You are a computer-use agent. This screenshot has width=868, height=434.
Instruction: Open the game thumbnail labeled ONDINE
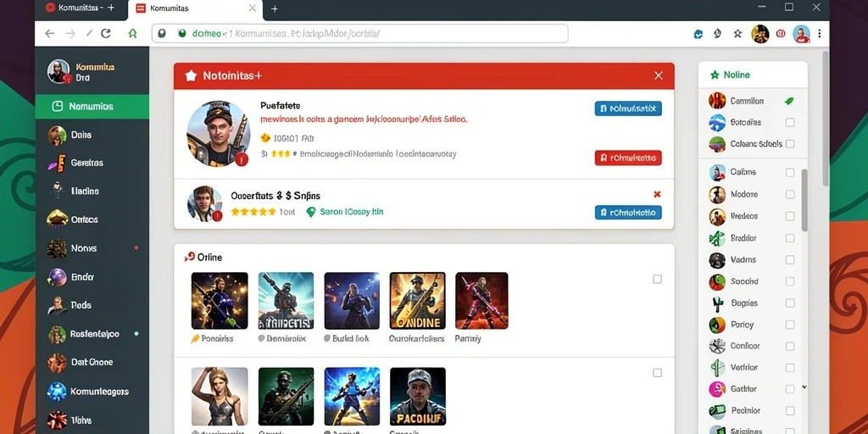coord(417,301)
